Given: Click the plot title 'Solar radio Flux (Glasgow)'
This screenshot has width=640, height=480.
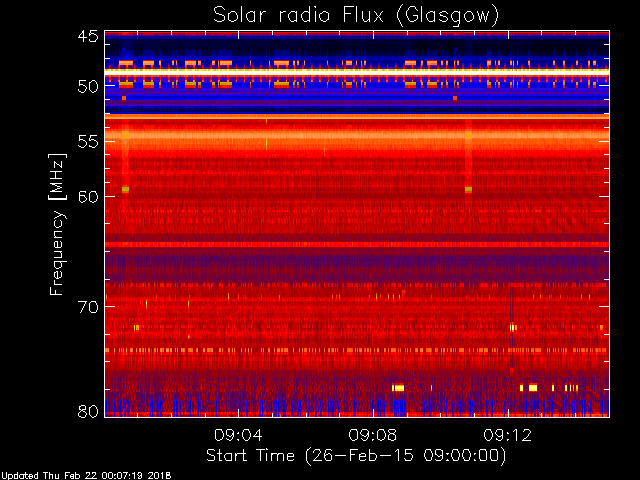Looking at the screenshot, I should point(356,16).
